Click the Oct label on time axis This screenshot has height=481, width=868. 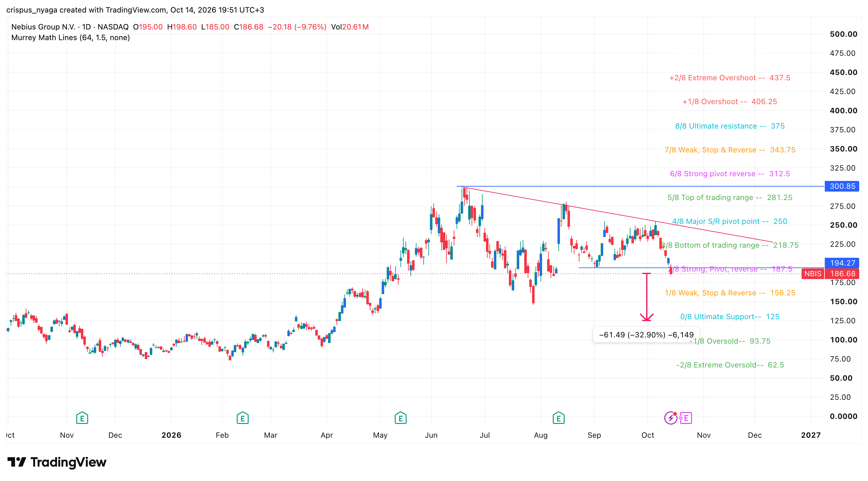point(648,435)
